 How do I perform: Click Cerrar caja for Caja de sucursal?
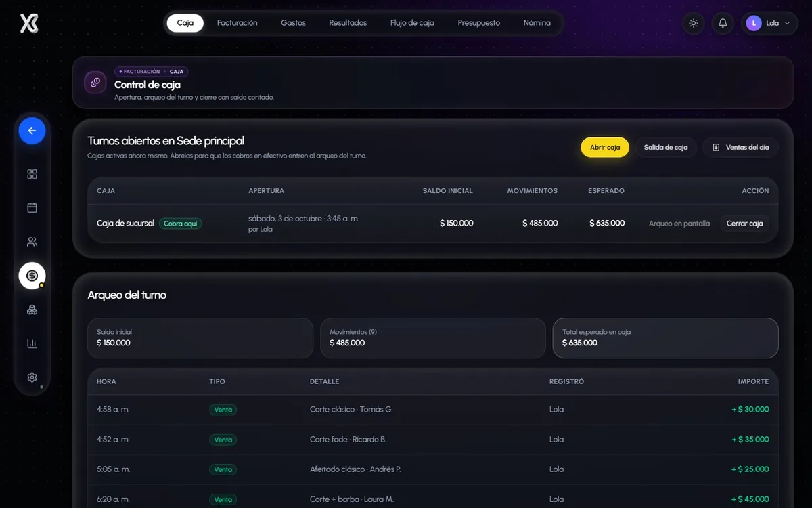(744, 224)
